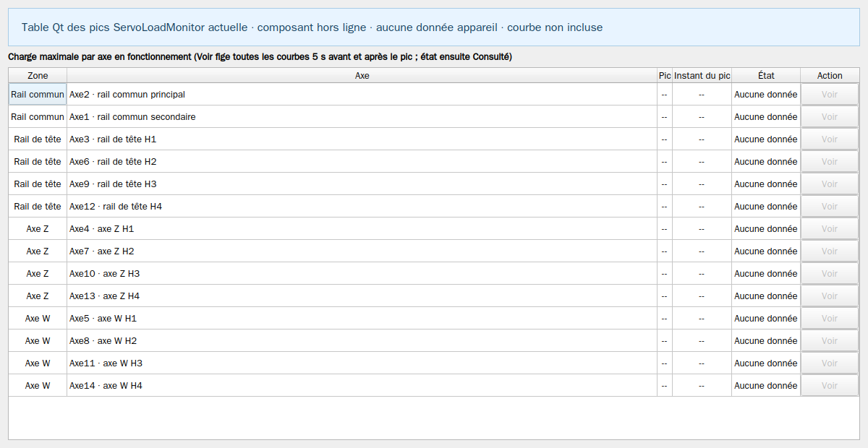Click Voir button for Axe2 rail commun principal

[830, 95]
